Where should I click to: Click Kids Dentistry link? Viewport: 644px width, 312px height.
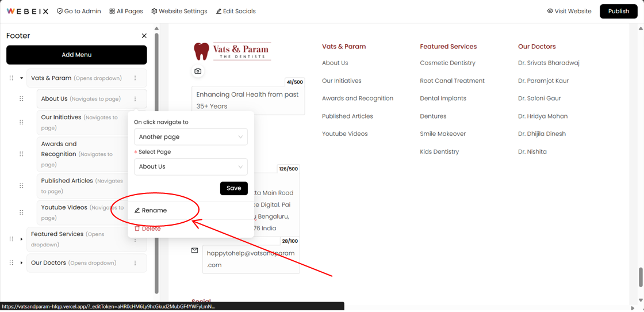tap(439, 152)
